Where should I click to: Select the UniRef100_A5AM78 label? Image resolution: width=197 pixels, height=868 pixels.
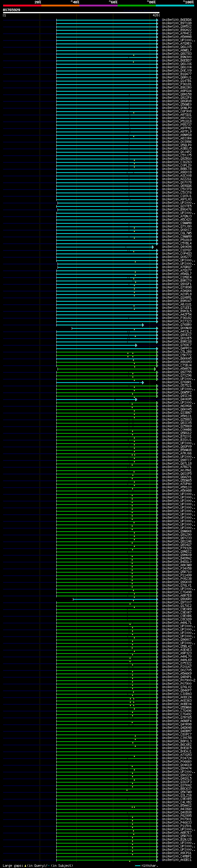click(x=177, y=369)
